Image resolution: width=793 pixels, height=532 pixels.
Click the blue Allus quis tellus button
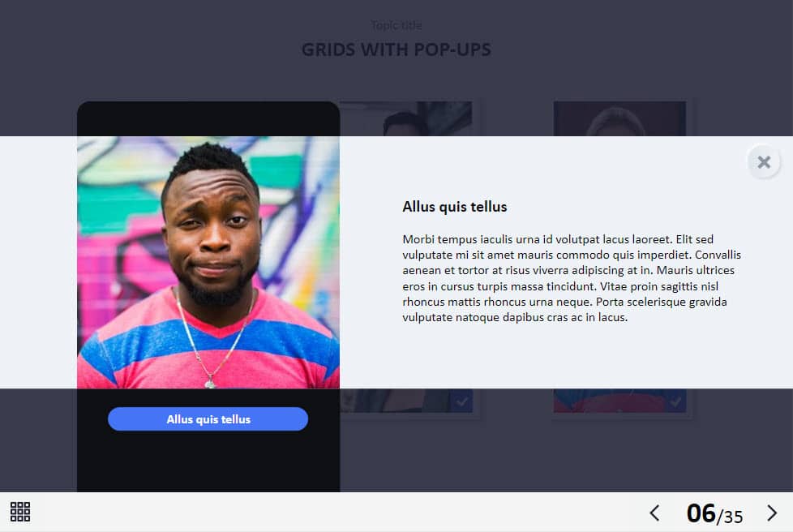pyautogui.click(x=208, y=419)
